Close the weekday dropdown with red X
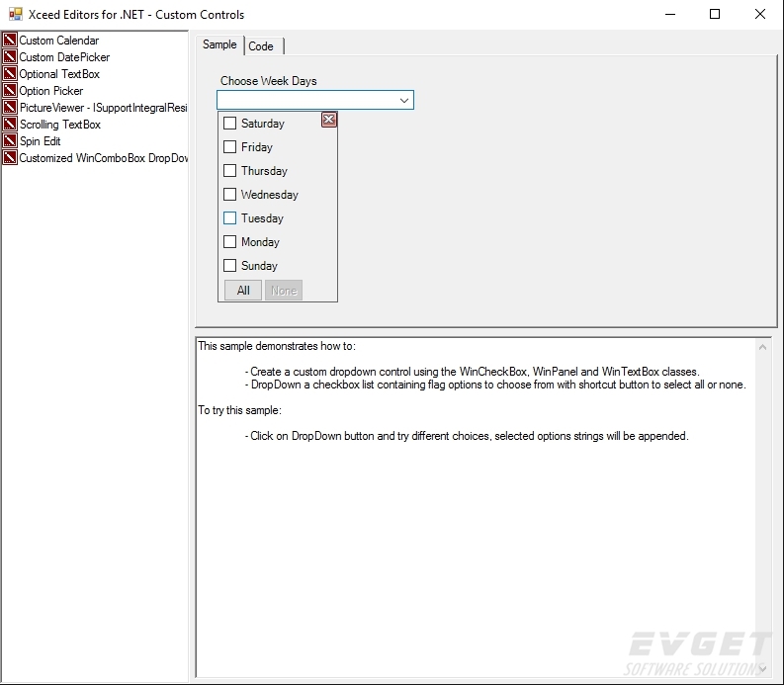 click(x=328, y=120)
